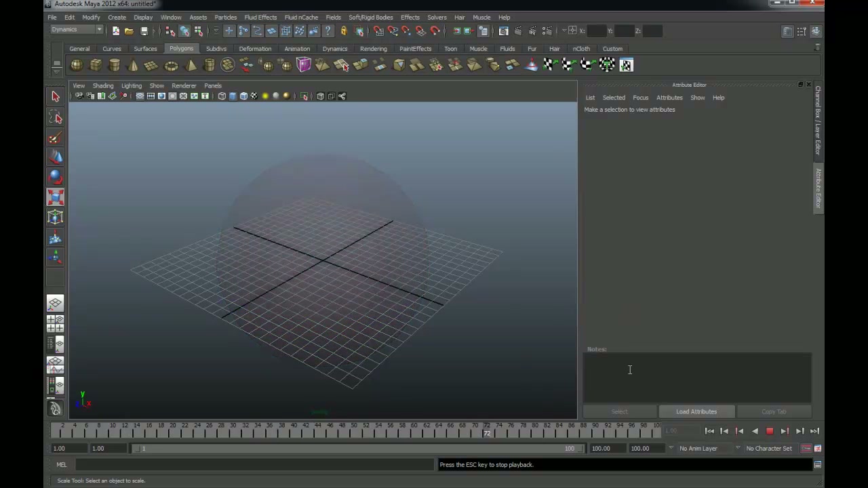The image size is (868, 488).
Task: Create a polygon cylinder from the shelf
Action: click(x=114, y=65)
